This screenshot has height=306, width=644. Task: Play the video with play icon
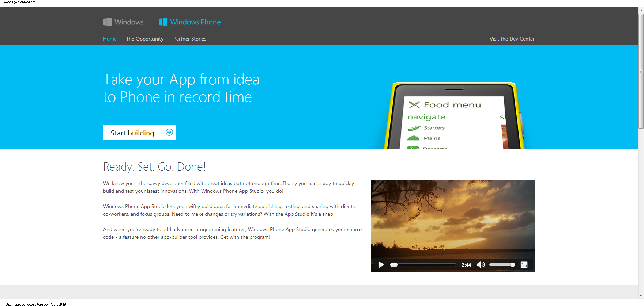click(x=381, y=265)
